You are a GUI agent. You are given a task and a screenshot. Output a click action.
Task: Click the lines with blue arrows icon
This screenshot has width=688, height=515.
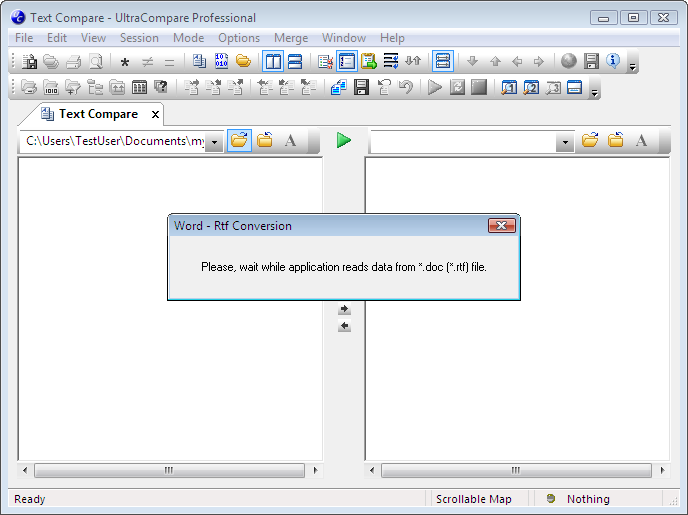coord(391,61)
